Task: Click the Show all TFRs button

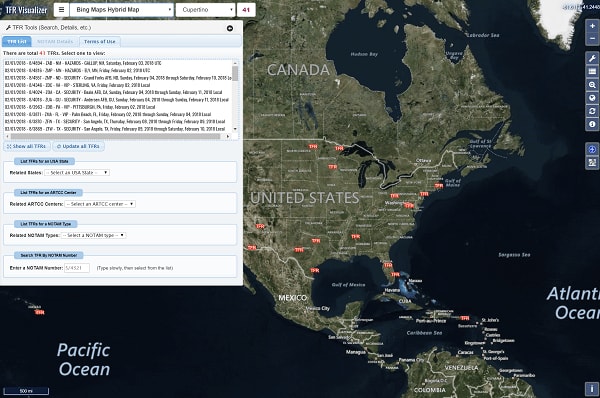Action: [27, 146]
